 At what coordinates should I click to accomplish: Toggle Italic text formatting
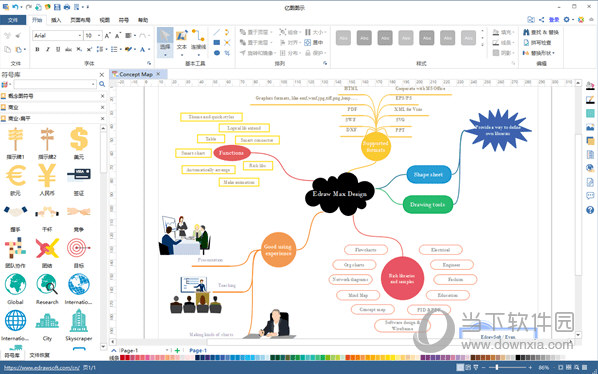[x=48, y=49]
